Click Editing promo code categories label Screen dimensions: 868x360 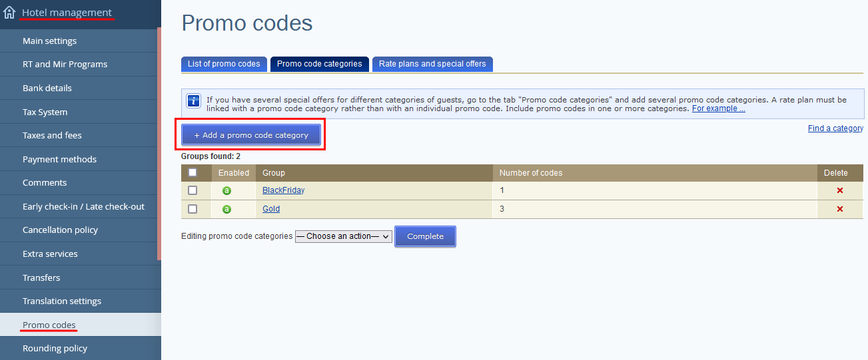click(236, 236)
